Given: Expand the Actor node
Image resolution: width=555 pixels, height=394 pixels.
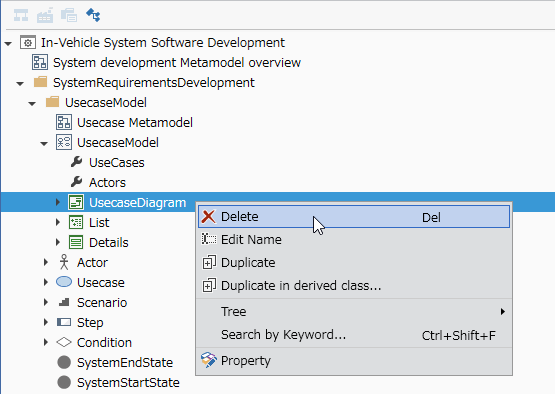Looking at the screenshot, I should coord(46,262).
